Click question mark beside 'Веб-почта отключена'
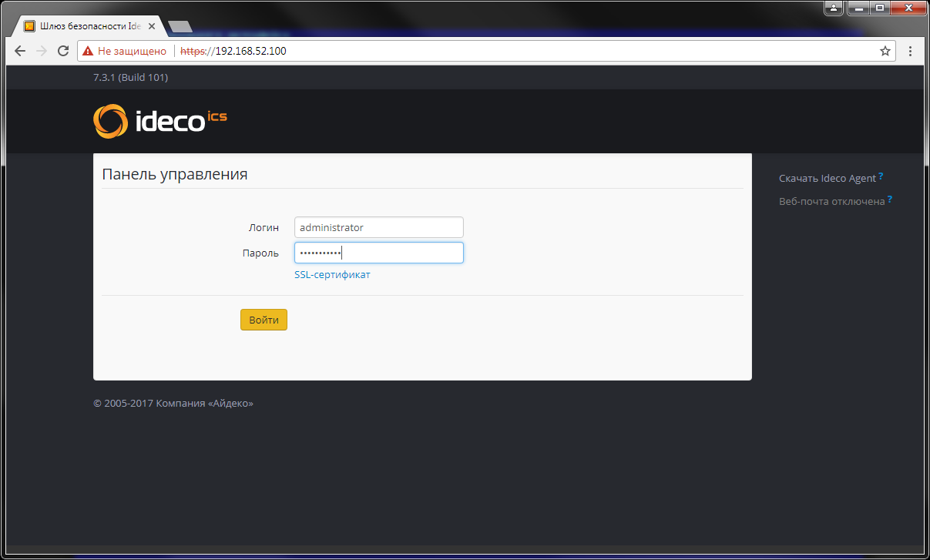 click(x=889, y=200)
